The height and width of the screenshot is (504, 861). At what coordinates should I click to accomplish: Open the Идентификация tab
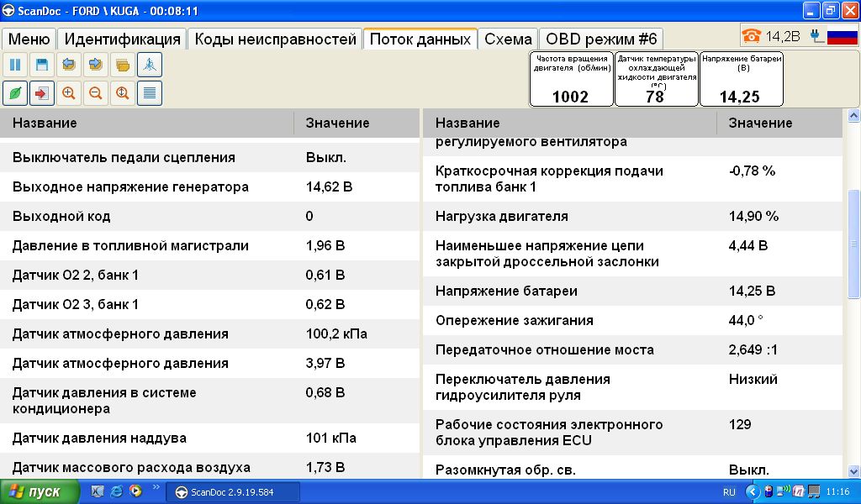click(122, 39)
